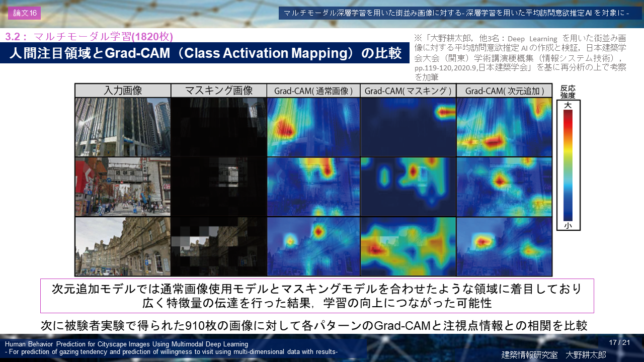Open the shopping street input image in second row

[123, 187]
